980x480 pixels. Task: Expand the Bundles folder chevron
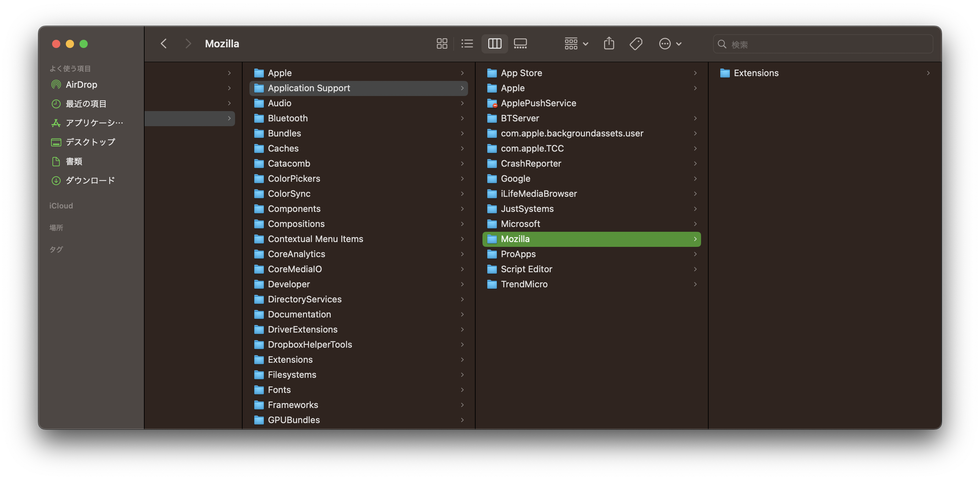point(462,133)
